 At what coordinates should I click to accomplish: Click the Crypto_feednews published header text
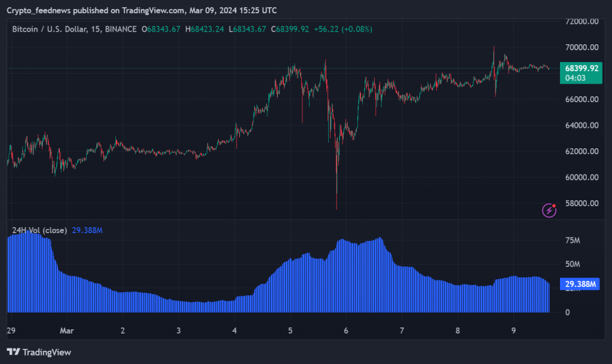141,10
